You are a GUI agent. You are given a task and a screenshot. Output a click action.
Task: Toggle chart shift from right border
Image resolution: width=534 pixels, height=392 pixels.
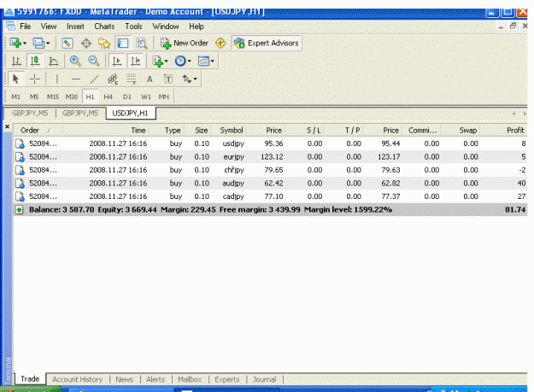[x=136, y=61]
